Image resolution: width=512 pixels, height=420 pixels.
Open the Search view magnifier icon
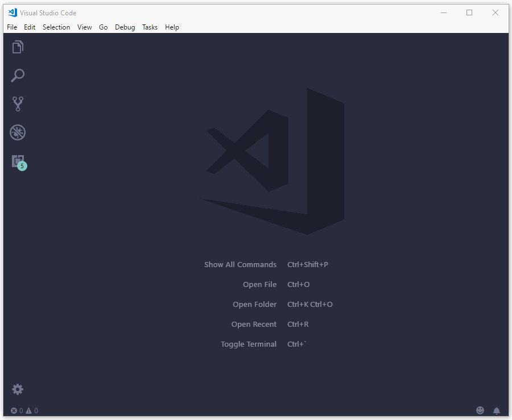pyautogui.click(x=18, y=76)
